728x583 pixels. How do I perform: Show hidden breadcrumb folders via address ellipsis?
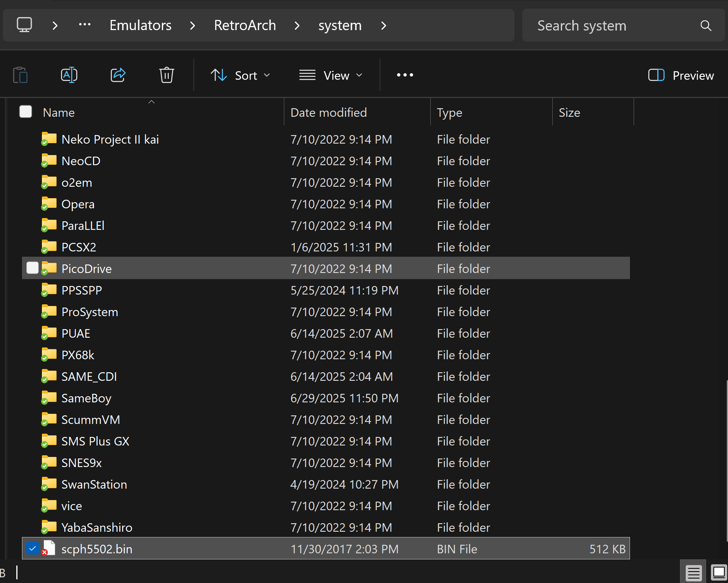[x=85, y=25]
